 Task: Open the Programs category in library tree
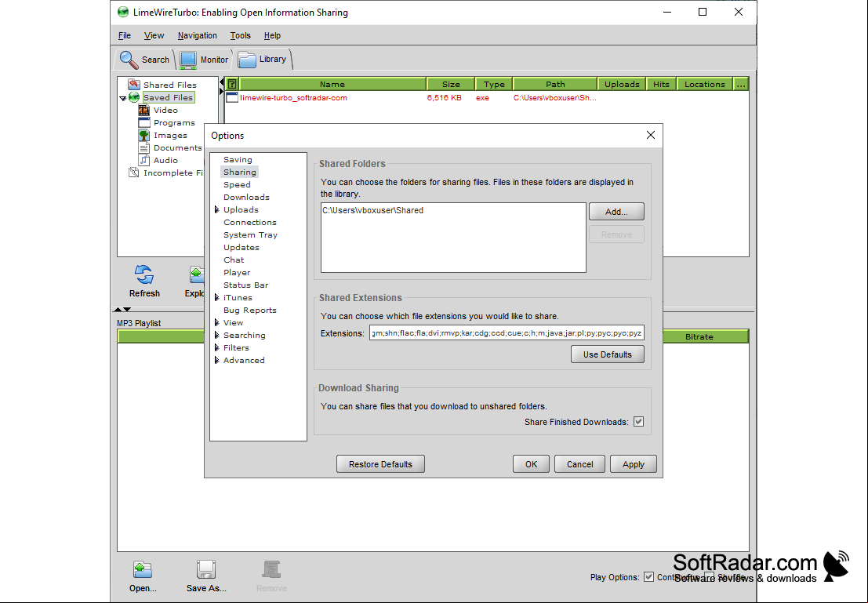[174, 123]
